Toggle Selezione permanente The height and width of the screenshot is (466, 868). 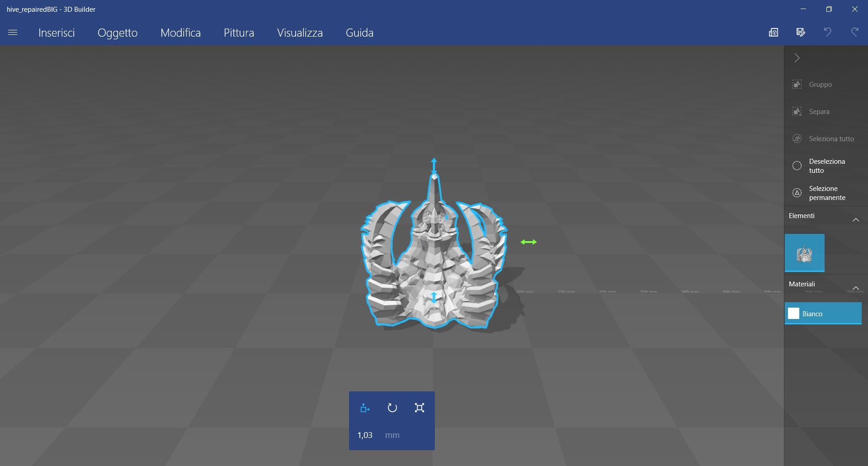pyautogui.click(x=826, y=193)
